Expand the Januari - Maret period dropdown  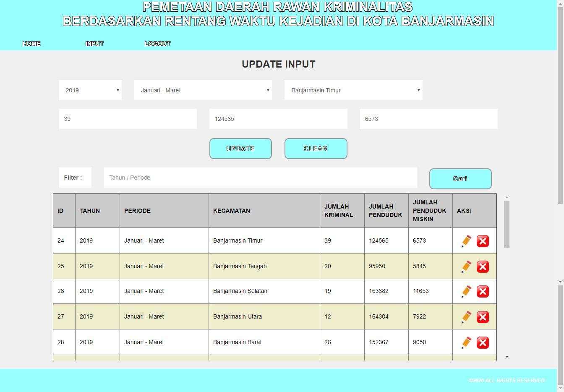[x=203, y=90]
